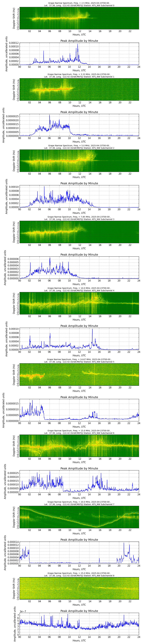Open the peak amplitude line chart for 15.0 MHz

point(79,481)
